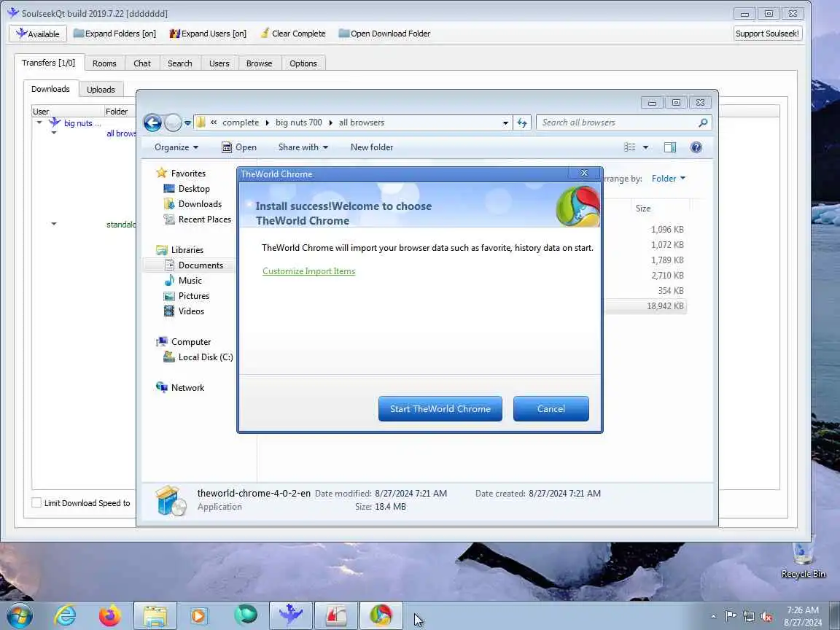Launch Firefox from taskbar
This screenshot has height=630, width=840.
coord(110,615)
